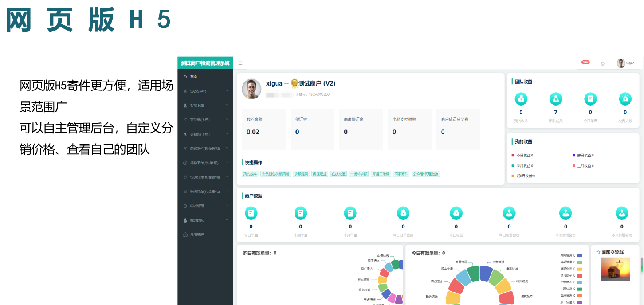Viewport: 644px width, 305px height.
Task: Click the 今日新增会员 person icon
Action: pos(509,213)
